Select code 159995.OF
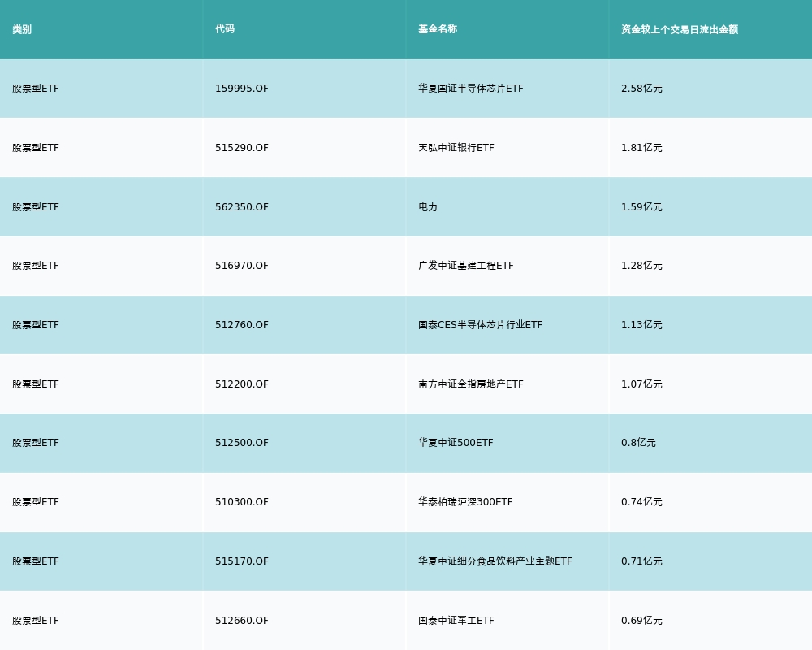The height and width of the screenshot is (650, 812). tap(242, 89)
